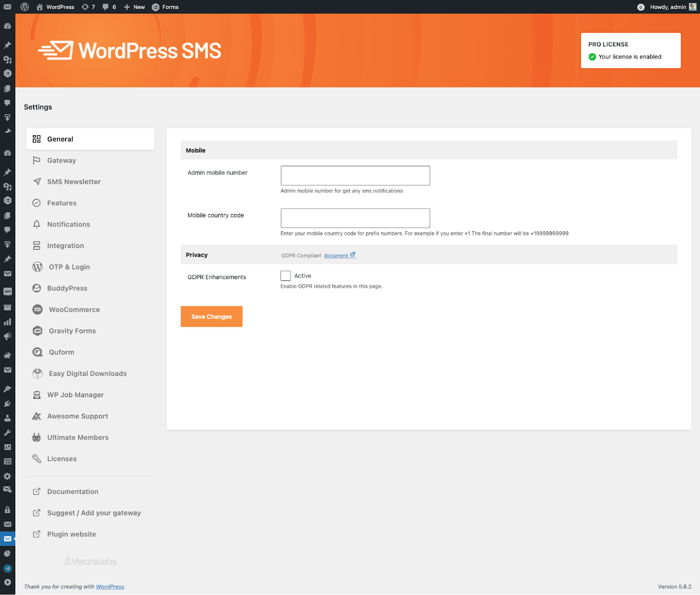Click the admin avatar picture
The width and height of the screenshot is (700, 595).
pos(693,7)
